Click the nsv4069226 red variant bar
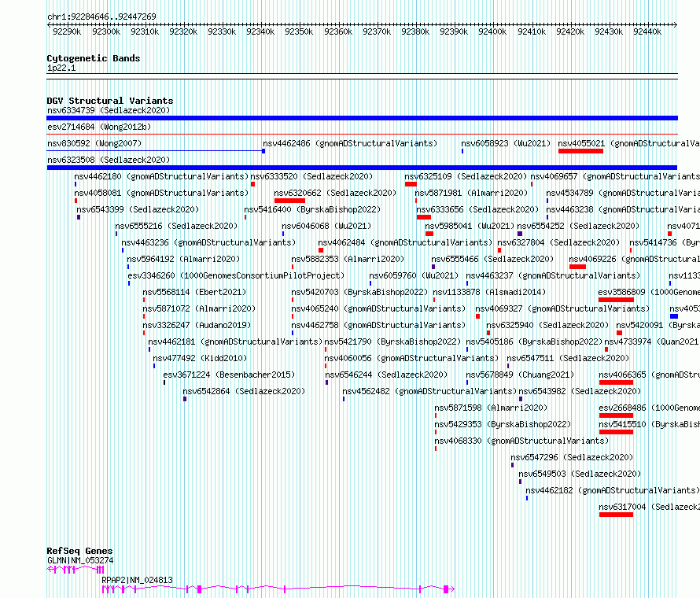Viewport: 700px width, 598px height. [x=577, y=267]
